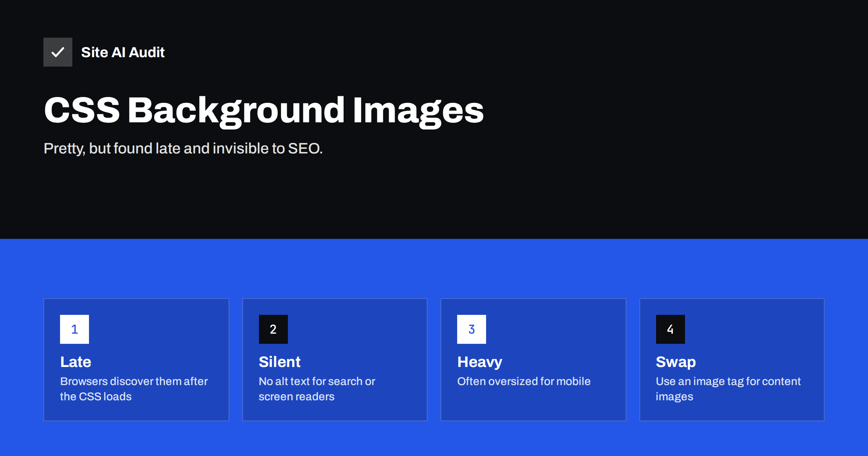Click the checkmark logo icon

coord(58,52)
